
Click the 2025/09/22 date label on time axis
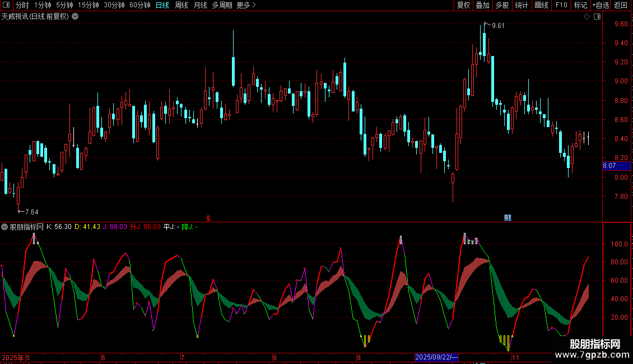436,357
